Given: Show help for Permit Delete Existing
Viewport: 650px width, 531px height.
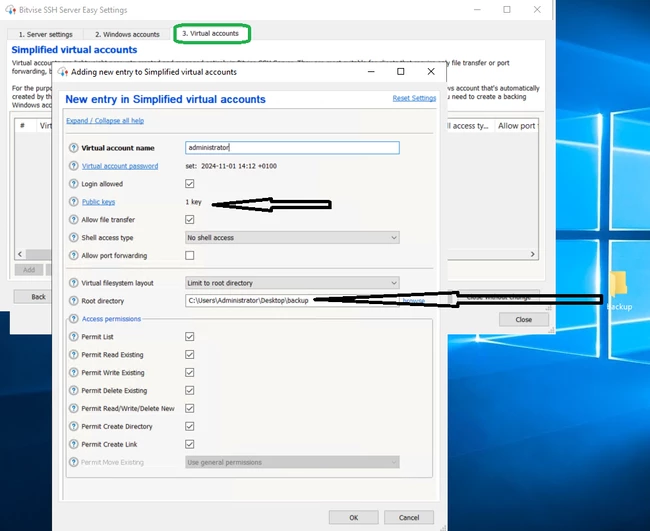Looking at the screenshot, I should [x=73, y=390].
